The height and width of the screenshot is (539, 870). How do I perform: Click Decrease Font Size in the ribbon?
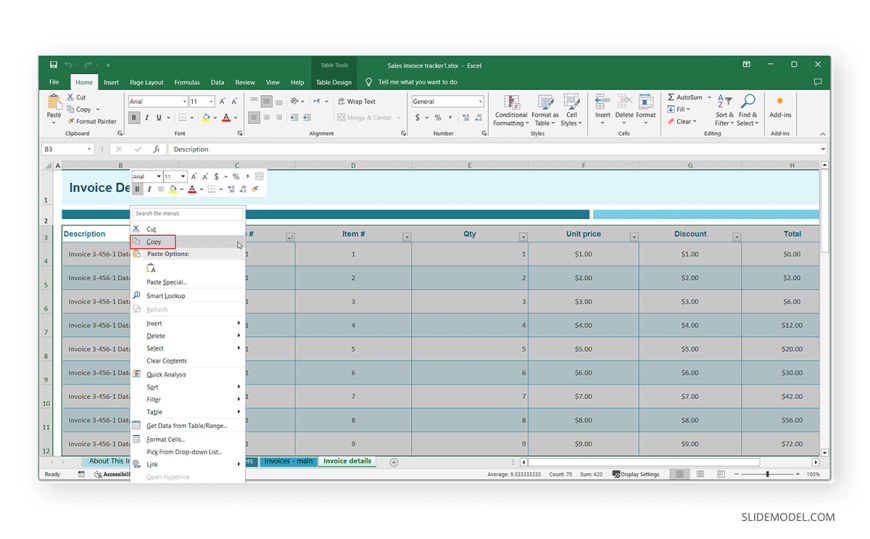click(234, 102)
